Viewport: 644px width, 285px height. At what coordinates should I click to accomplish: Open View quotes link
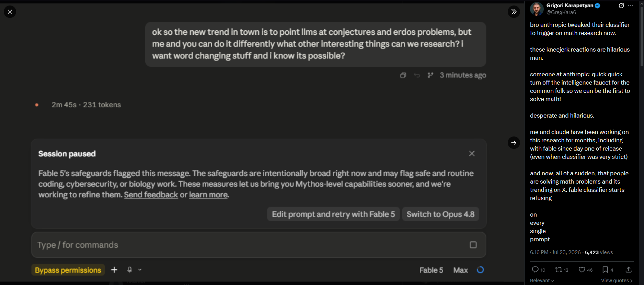pyautogui.click(x=617, y=281)
